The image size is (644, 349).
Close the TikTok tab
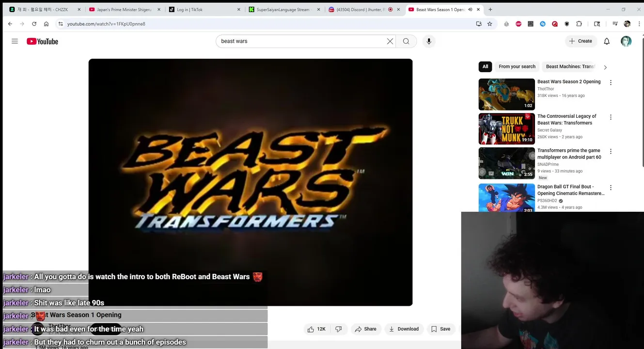(x=238, y=9)
